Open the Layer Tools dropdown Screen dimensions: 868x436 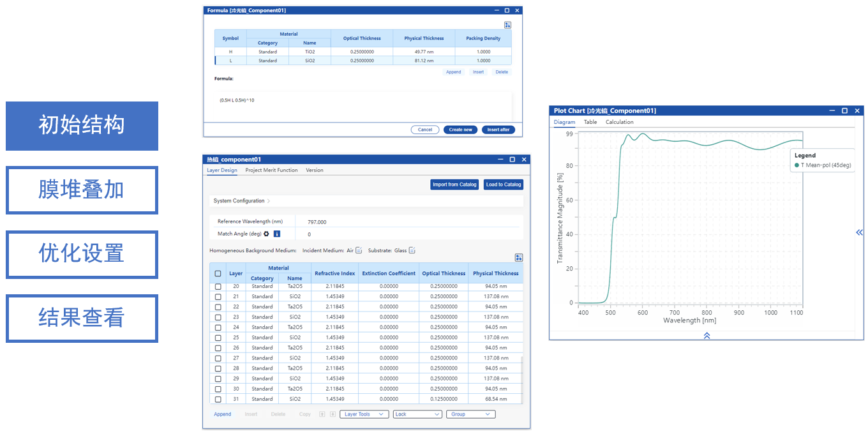point(364,414)
